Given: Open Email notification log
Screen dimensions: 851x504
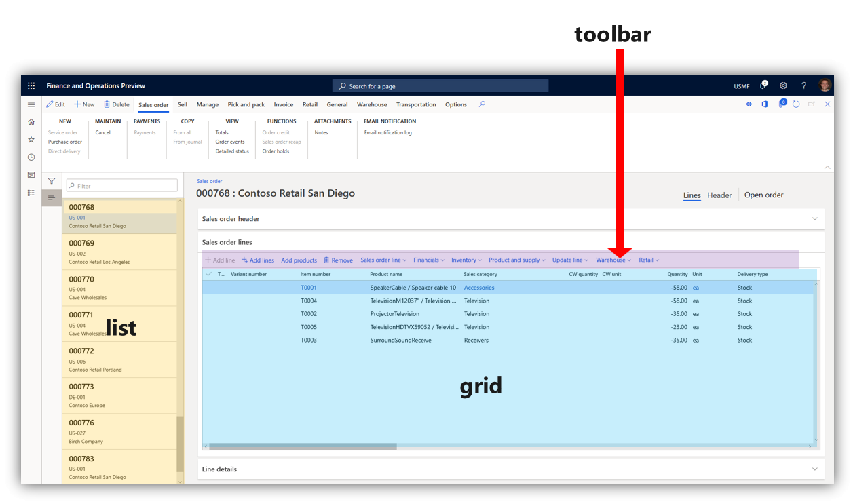Looking at the screenshot, I should coord(388,132).
